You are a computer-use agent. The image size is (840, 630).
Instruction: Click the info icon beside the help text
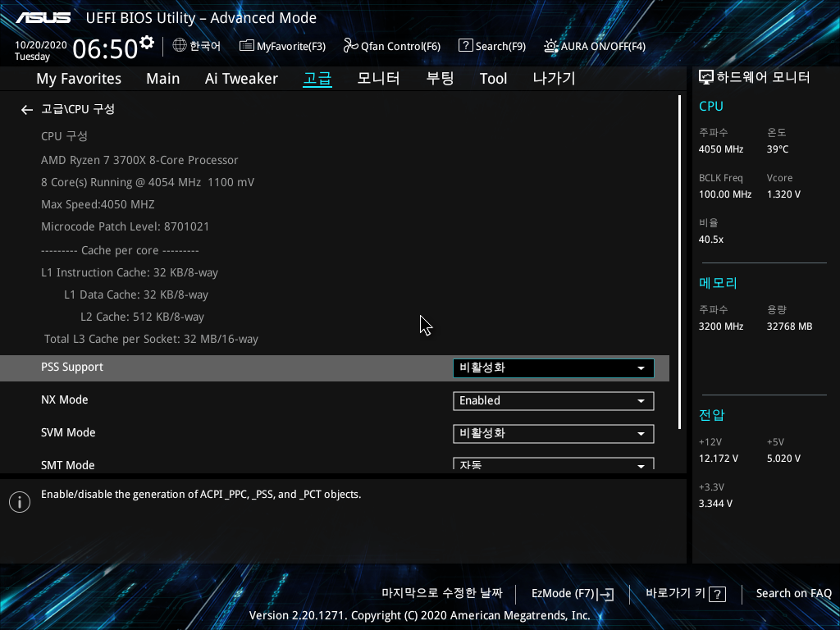pyautogui.click(x=20, y=502)
